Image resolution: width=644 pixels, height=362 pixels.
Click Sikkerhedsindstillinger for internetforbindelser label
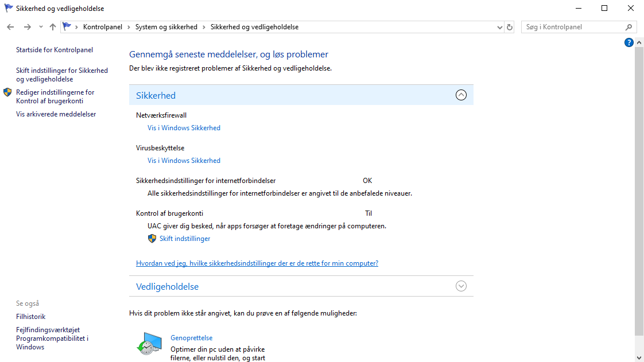point(205,181)
